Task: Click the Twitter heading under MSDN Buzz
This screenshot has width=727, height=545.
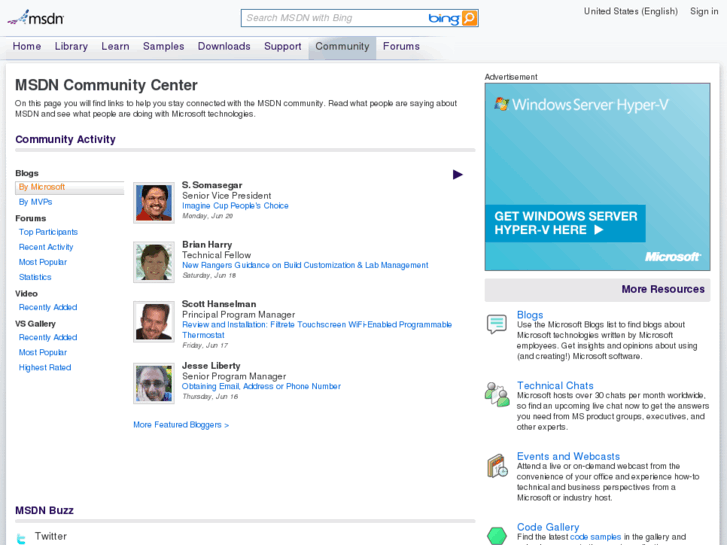Action: pos(51,536)
